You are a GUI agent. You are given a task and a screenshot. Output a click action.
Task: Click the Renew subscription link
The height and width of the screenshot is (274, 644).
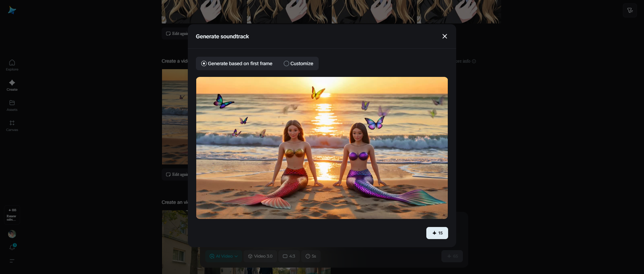click(11, 218)
